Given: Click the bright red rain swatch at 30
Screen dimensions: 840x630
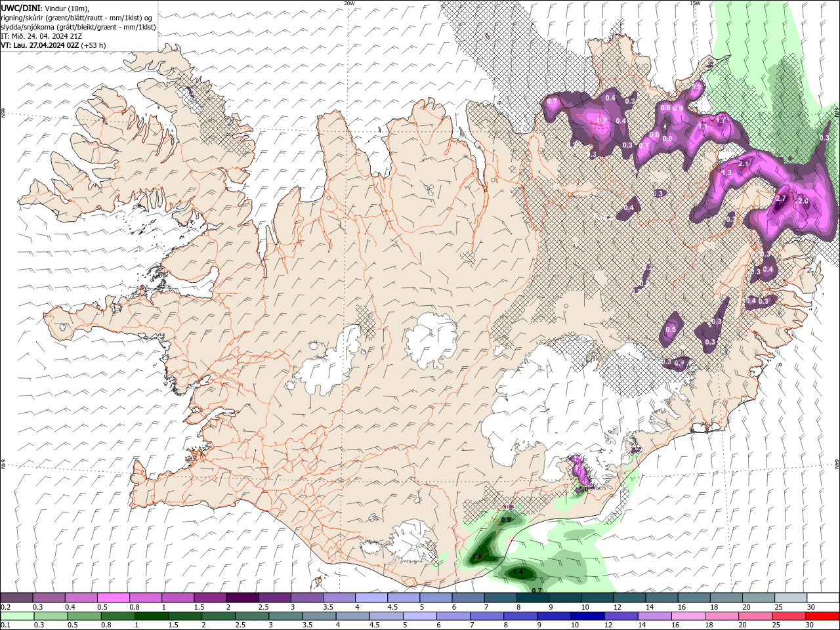Looking at the screenshot, I should tap(822, 616).
